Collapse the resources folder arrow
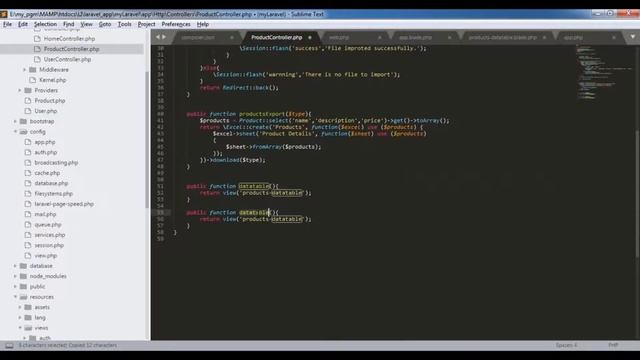 pyautogui.click(x=15, y=297)
